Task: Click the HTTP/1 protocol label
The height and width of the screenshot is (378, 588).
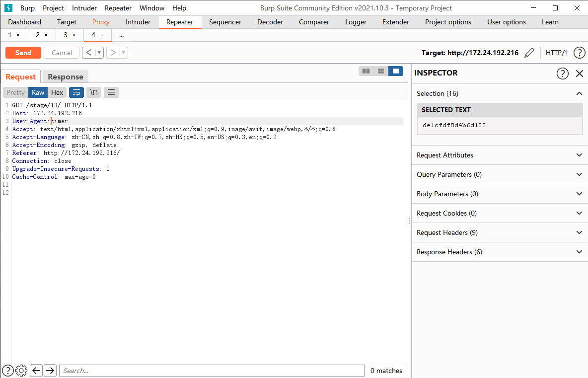Action: point(557,53)
